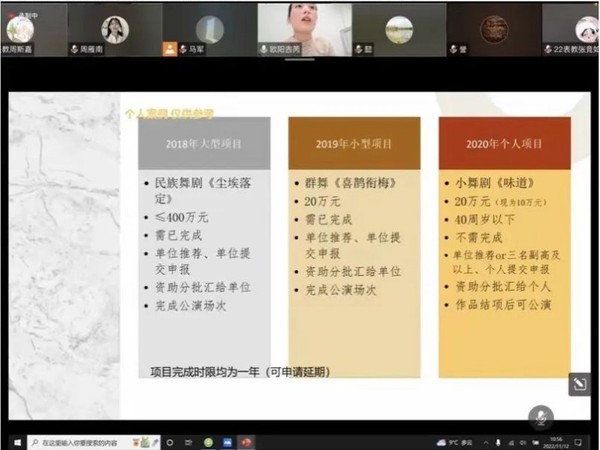Click the taskbar clock showing 10:56
The width and height of the screenshot is (600, 450).
557,441
